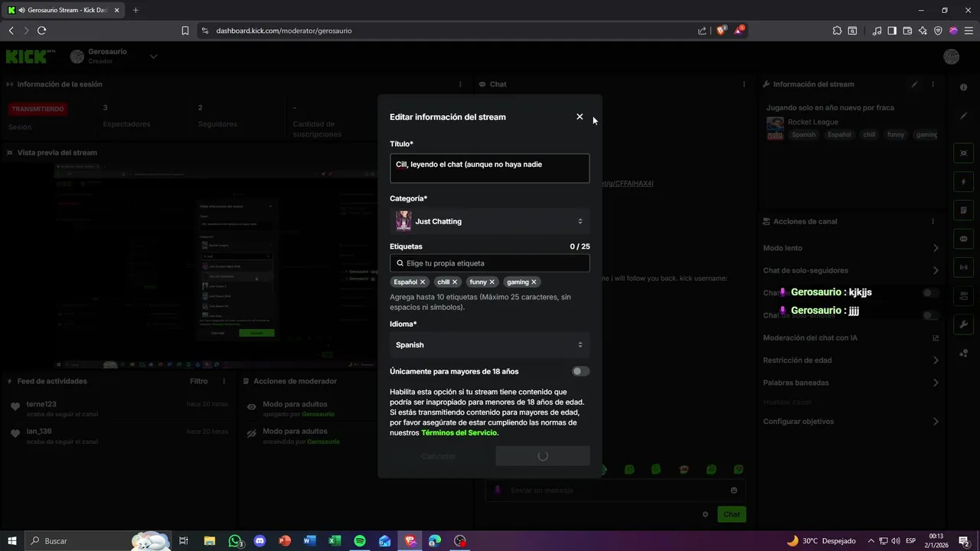Open a new browser tab
The image size is (980, 551).
136,10
